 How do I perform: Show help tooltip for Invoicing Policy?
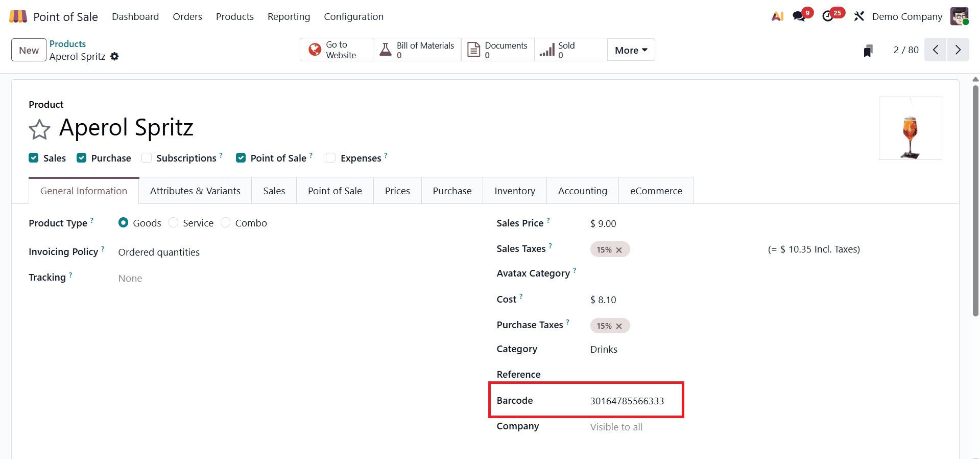tap(103, 249)
